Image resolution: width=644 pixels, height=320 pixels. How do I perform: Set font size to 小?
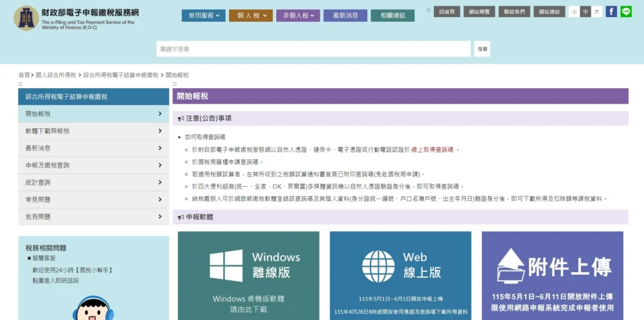[574, 12]
